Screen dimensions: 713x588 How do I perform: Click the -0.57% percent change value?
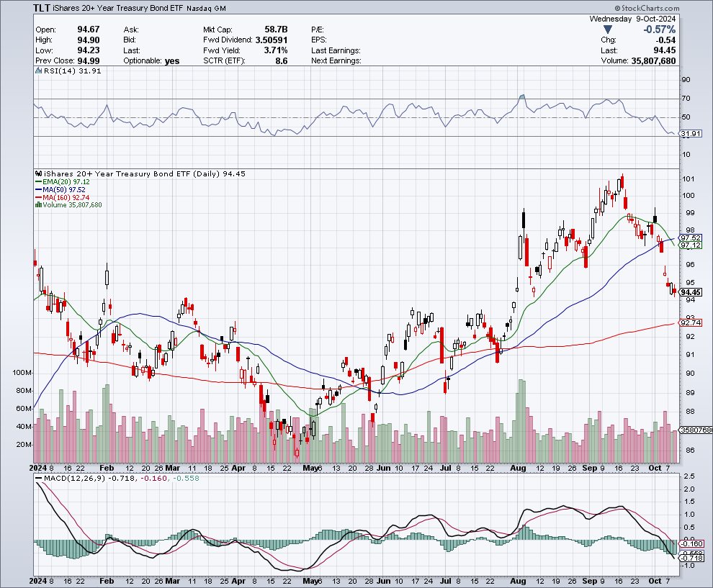(659, 30)
